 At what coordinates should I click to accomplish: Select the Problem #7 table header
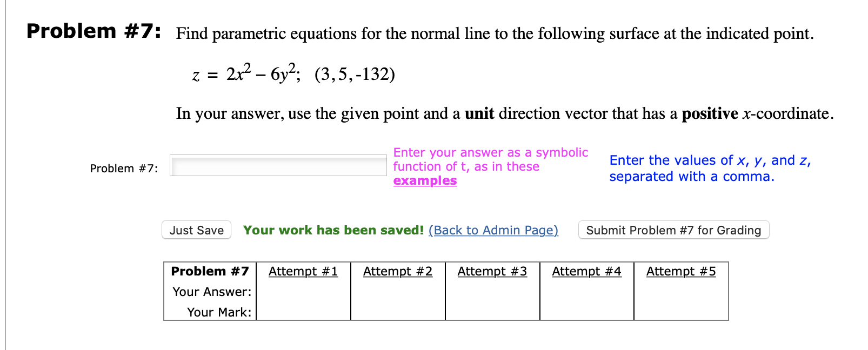(x=210, y=271)
